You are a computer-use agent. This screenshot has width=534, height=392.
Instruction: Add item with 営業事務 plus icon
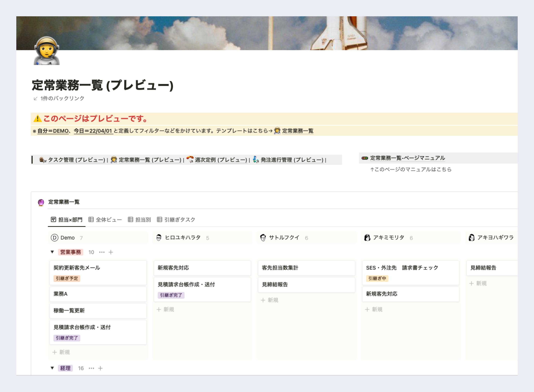111,252
